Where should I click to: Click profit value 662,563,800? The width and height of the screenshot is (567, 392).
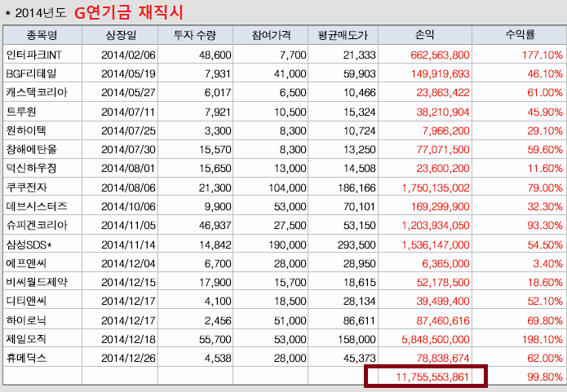[x=440, y=55]
